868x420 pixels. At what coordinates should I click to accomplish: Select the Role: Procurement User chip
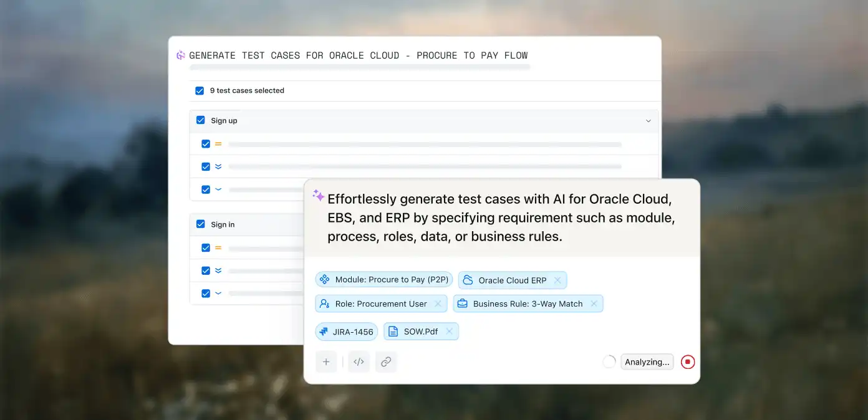381,304
